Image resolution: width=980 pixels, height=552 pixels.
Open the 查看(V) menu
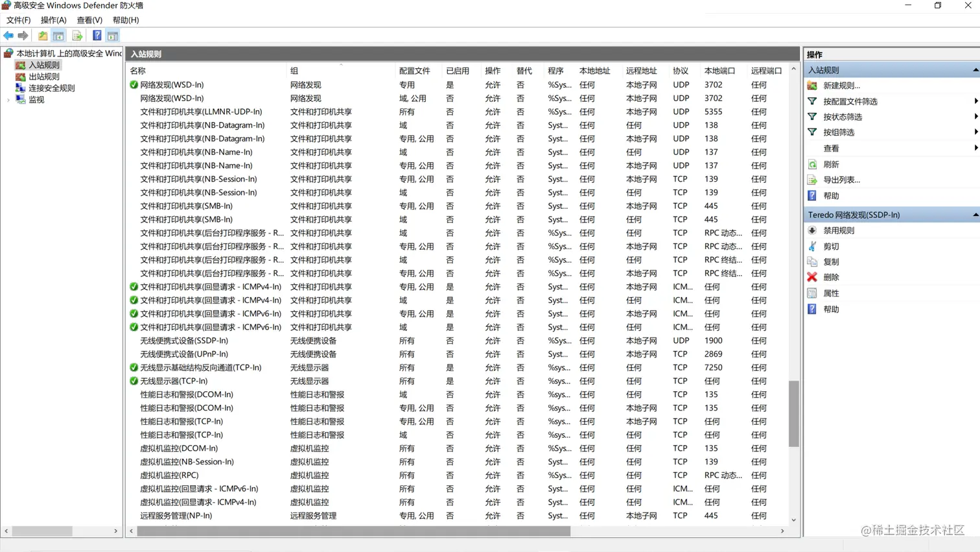click(89, 20)
